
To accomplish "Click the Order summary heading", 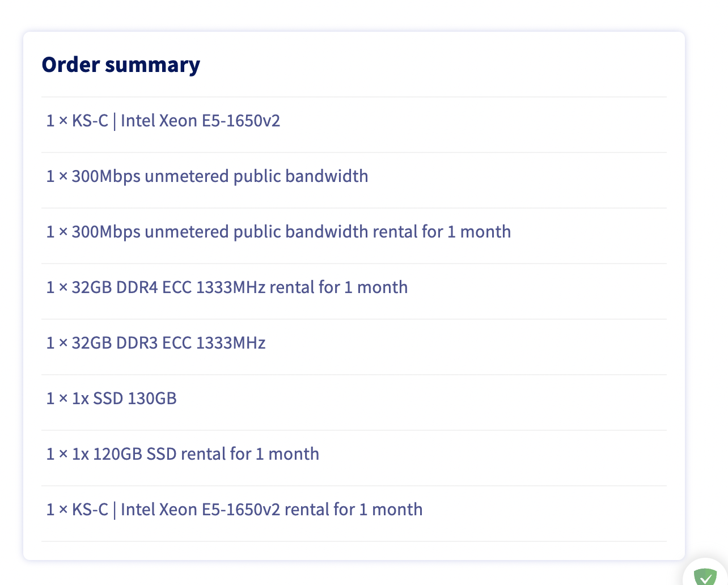I will pyautogui.click(x=121, y=65).
